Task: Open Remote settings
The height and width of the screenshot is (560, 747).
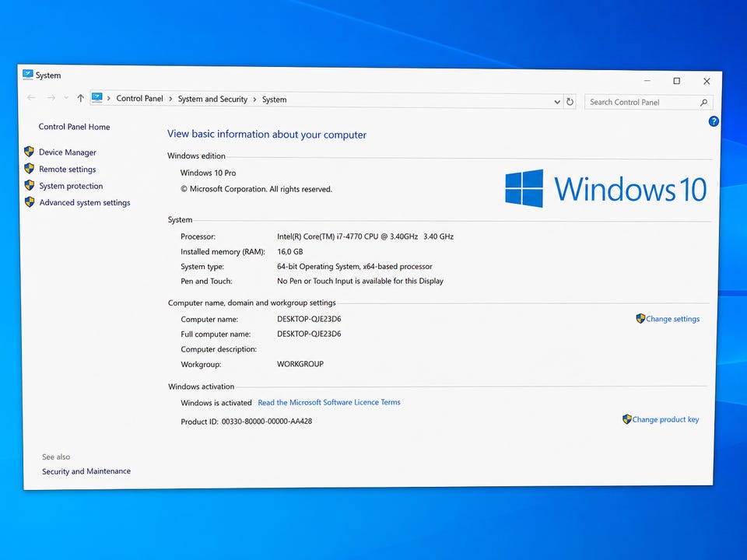Action: tap(67, 169)
